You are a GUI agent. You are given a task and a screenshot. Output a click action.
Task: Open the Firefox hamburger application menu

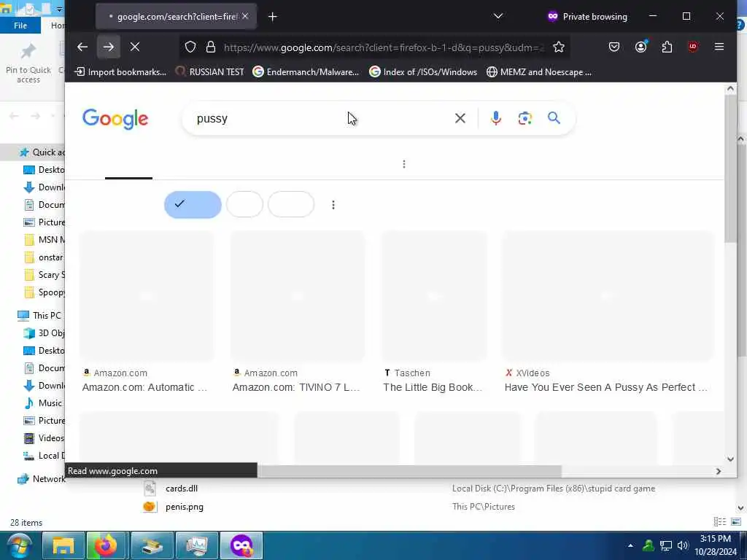click(x=719, y=47)
